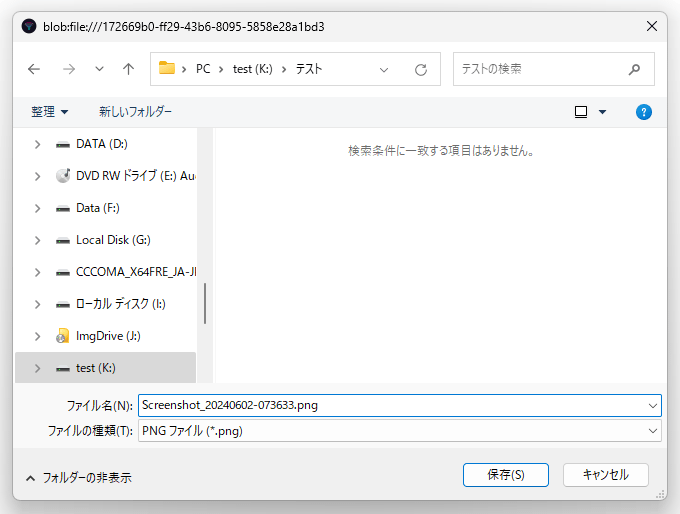The width and height of the screenshot is (680, 514).
Task: Open recent locations chevron dropdown
Action: click(x=99, y=69)
